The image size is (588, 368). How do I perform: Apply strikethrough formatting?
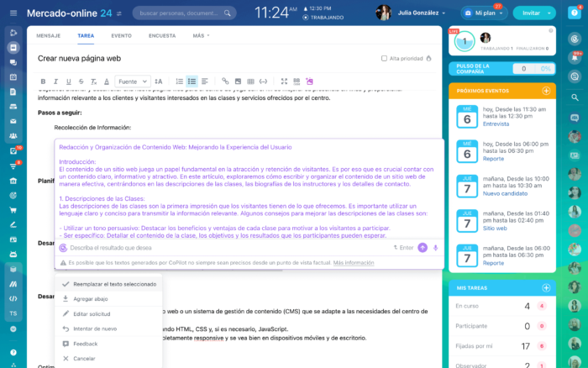coord(81,81)
